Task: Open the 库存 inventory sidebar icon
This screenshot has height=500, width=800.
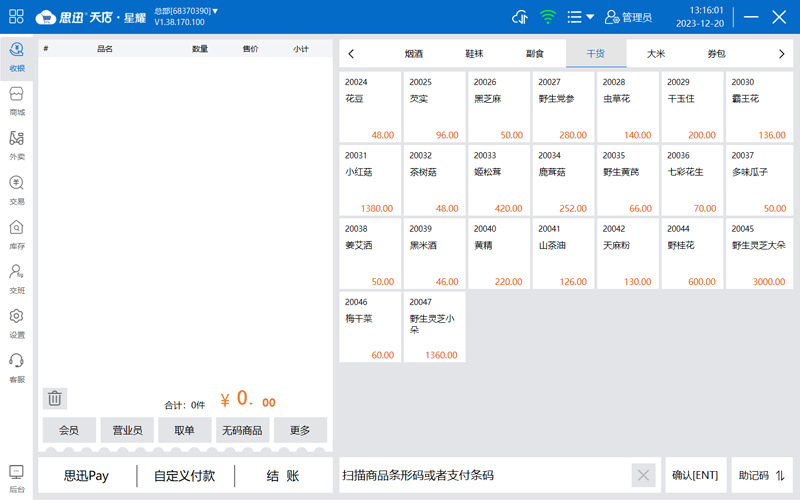Action: (16, 235)
